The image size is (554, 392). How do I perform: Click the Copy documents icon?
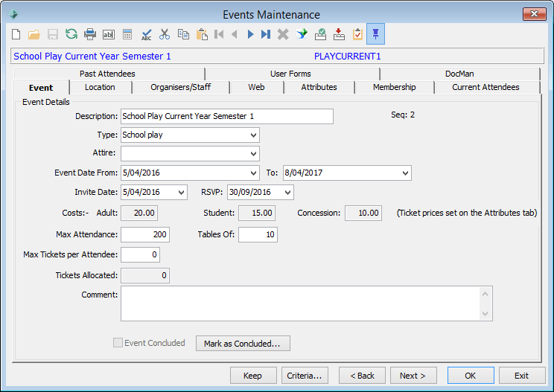[183, 34]
